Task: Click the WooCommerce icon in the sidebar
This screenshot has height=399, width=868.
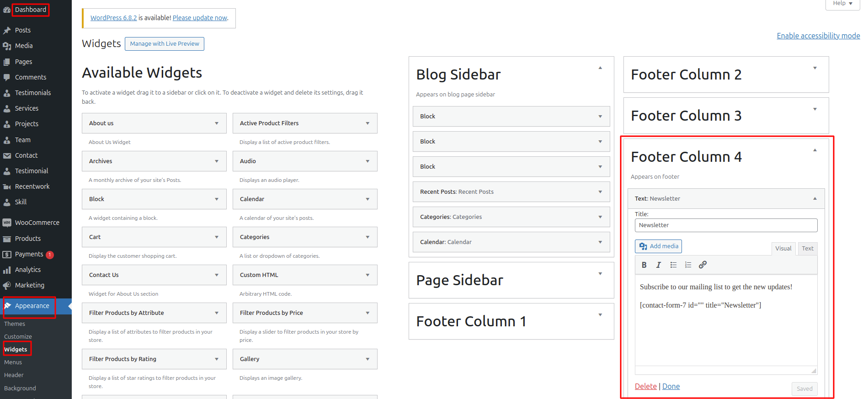Action: pyautogui.click(x=7, y=223)
